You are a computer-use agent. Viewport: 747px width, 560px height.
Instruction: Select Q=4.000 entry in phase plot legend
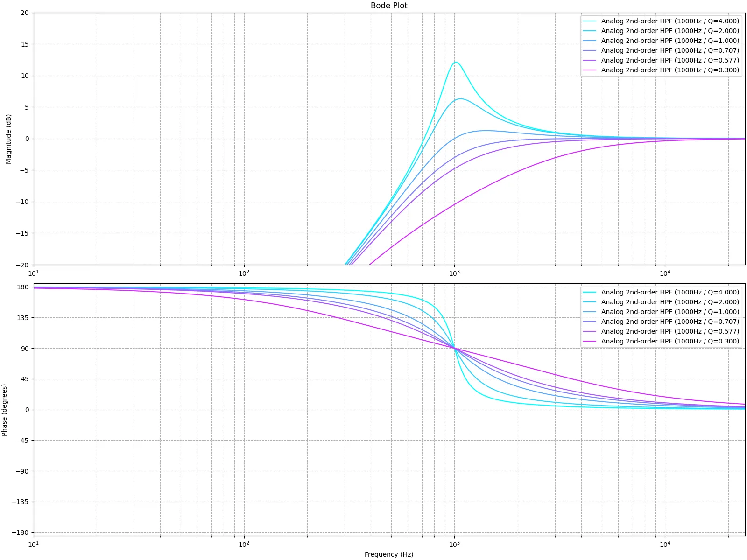coord(669,292)
